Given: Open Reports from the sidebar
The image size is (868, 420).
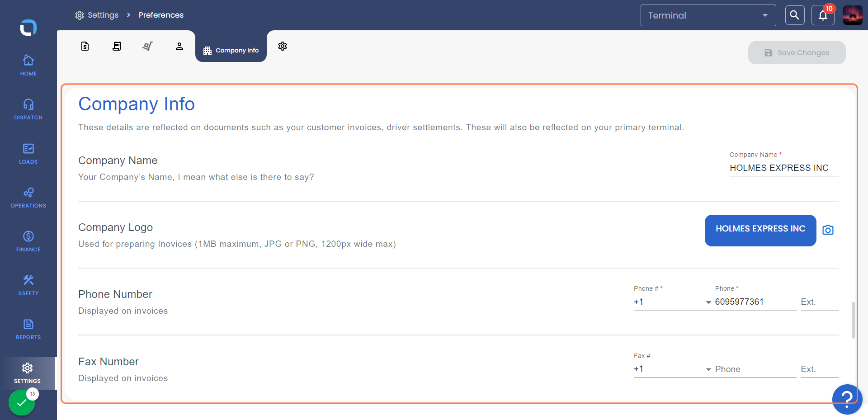Looking at the screenshot, I should click(x=28, y=329).
